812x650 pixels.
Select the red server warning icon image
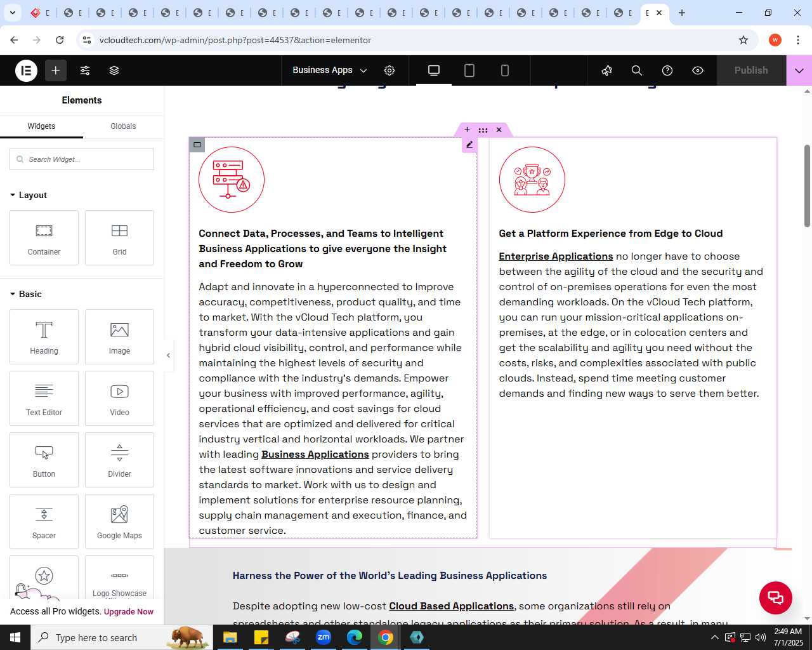(x=232, y=180)
